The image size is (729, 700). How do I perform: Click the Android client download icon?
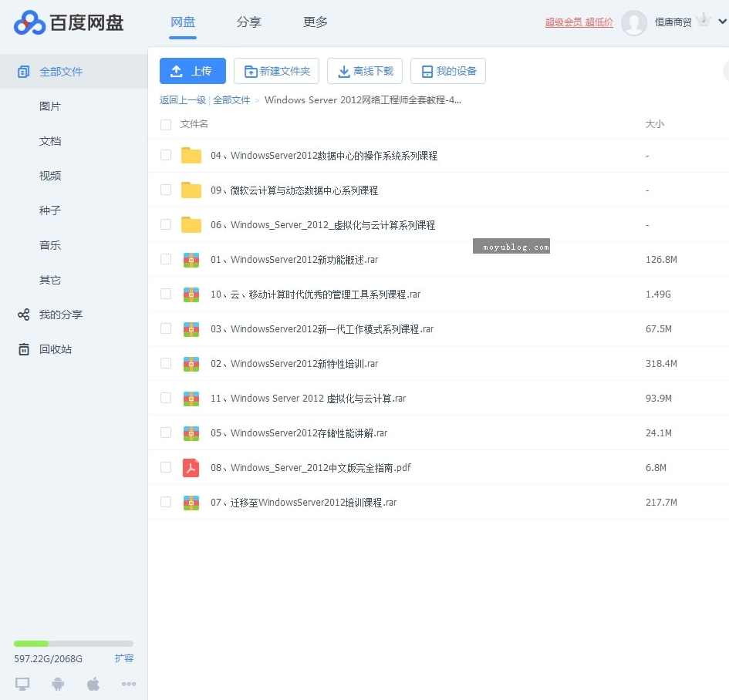point(58,684)
